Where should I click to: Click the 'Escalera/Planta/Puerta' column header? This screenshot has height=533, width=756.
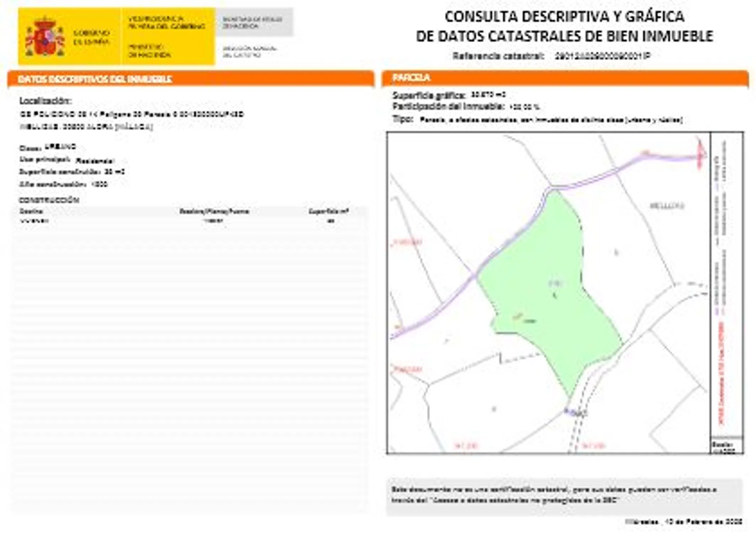tap(214, 211)
